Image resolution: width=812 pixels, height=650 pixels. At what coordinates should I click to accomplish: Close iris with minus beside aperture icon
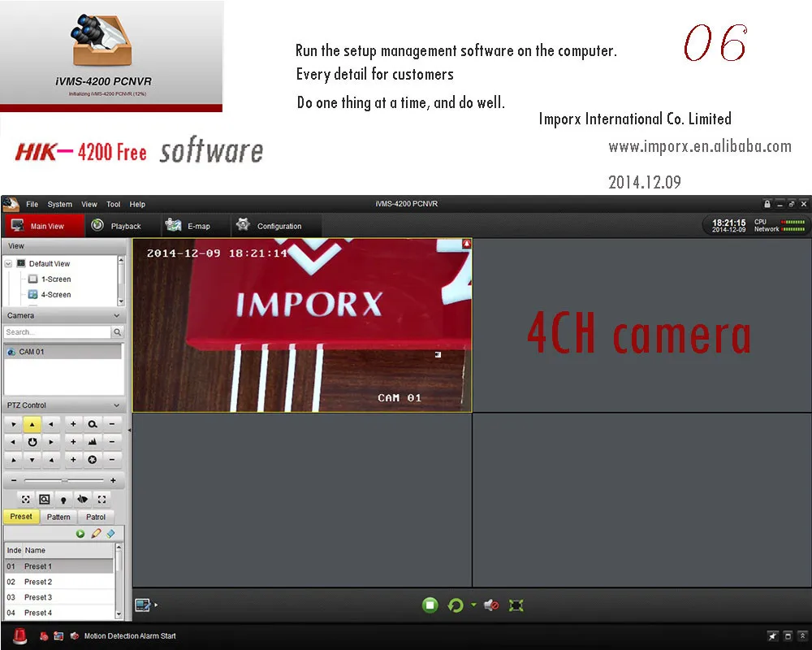tap(112, 459)
